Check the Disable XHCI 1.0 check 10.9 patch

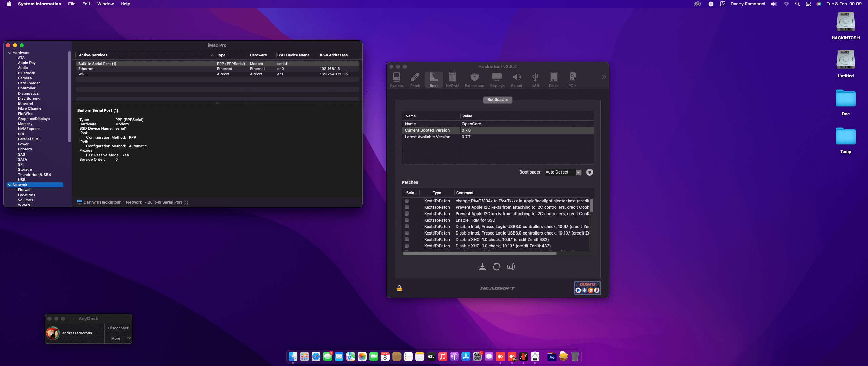[x=407, y=240]
